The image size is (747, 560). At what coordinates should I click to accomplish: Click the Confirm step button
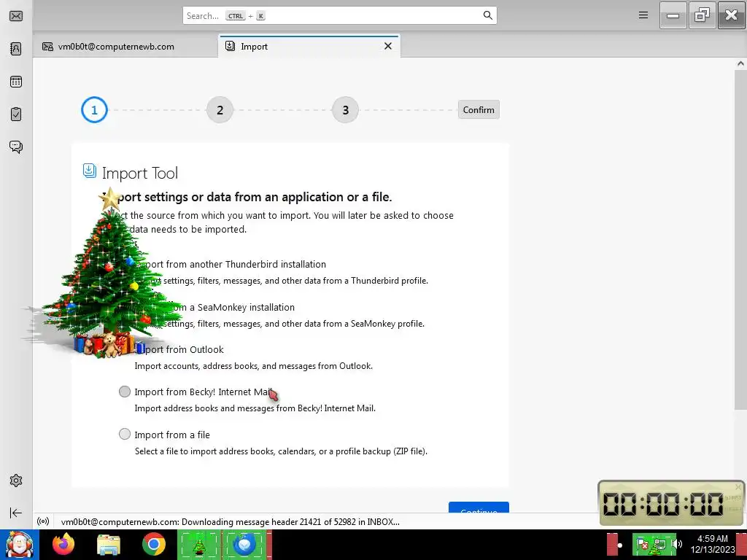click(x=479, y=109)
